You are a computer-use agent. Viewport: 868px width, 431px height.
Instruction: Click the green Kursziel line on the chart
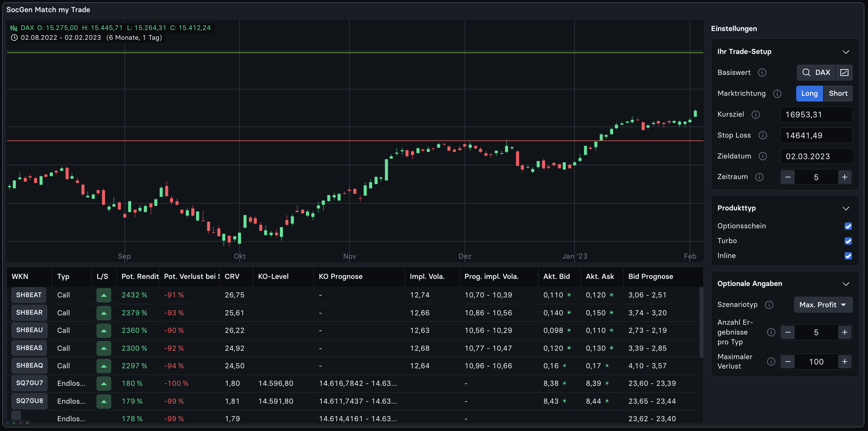tap(355, 53)
